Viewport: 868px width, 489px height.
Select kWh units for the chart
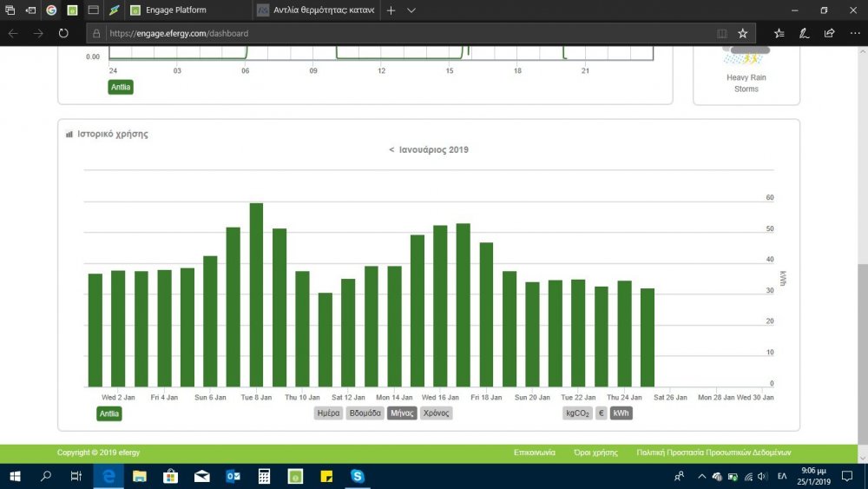pos(621,413)
